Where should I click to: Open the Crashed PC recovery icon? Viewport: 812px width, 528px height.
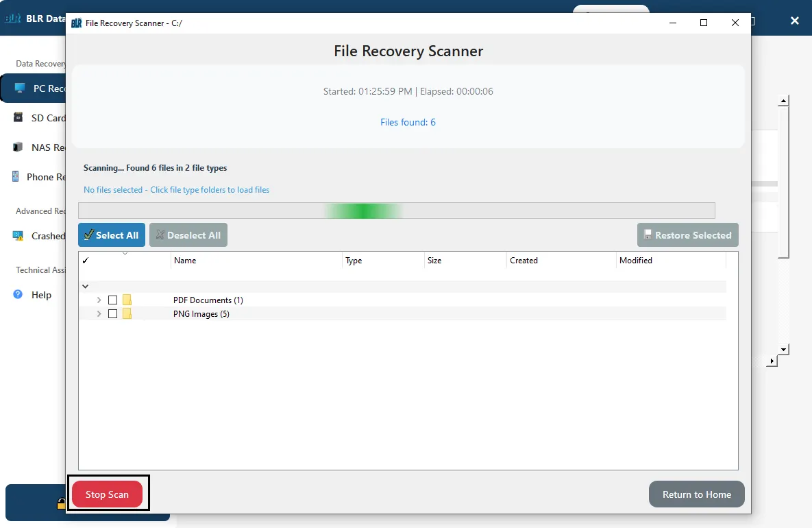coord(18,236)
